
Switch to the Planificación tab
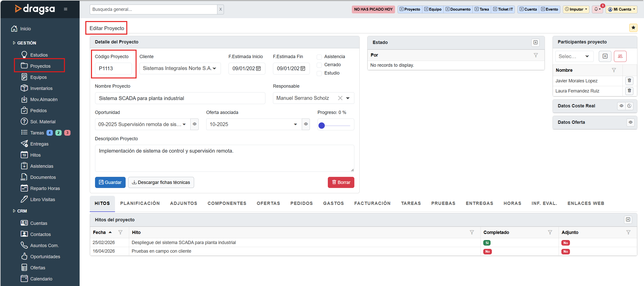pyautogui.click(x=140, y=203)
